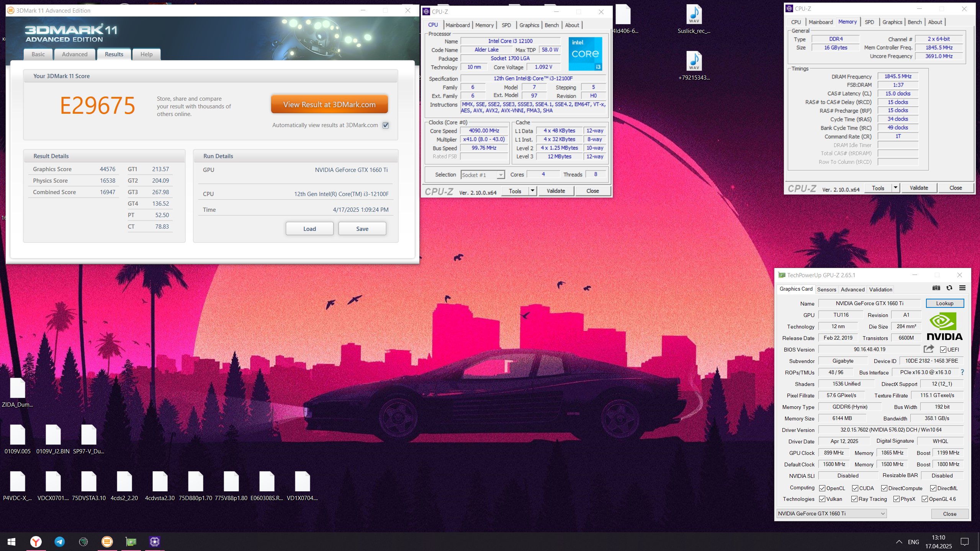The height and width of the screenshot is (551, 980).
Task: Select the 0109V.005 desktop file
Action: click(18, 440)
